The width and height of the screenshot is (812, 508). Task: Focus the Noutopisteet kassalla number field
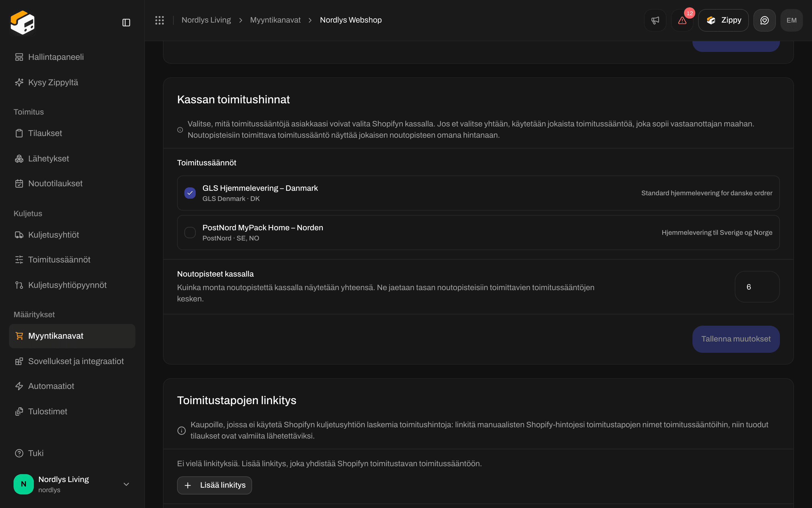click(x=757, y=286)
